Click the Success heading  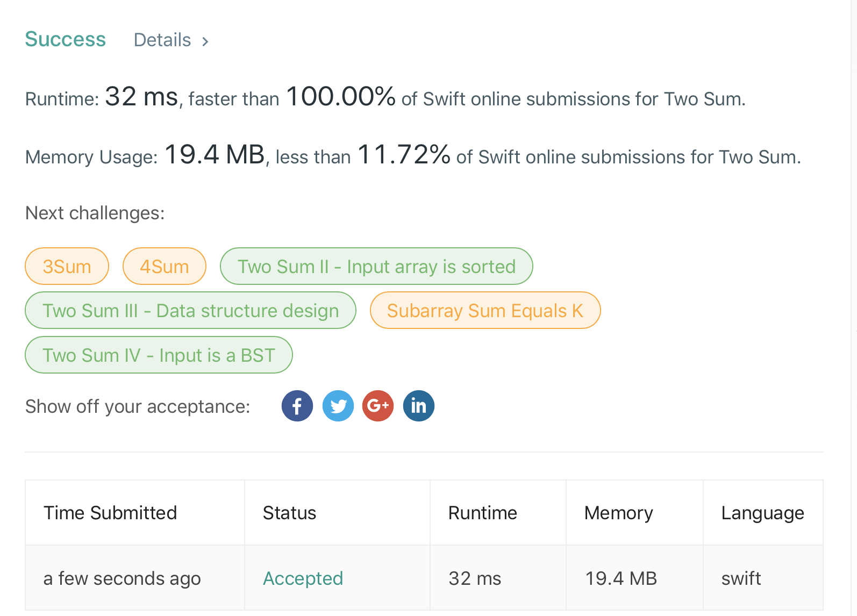[66, 39]
